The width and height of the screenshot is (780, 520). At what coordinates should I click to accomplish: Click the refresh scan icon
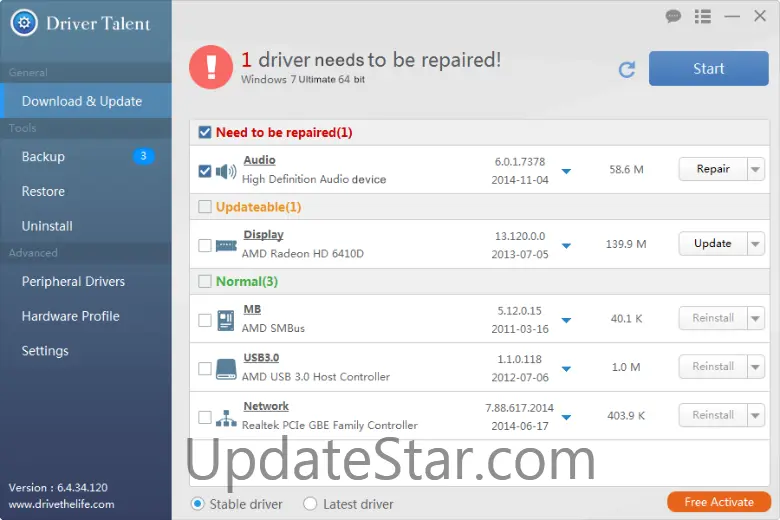coord(627,69)
